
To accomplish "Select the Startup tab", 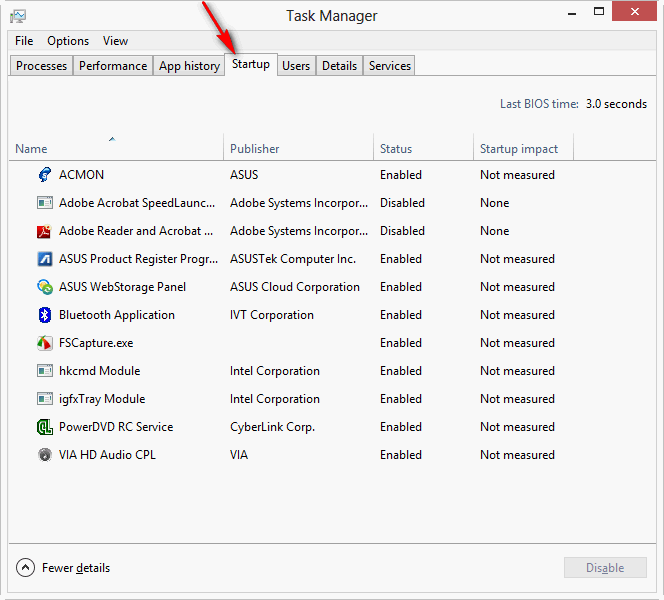I will click(251, 64).
